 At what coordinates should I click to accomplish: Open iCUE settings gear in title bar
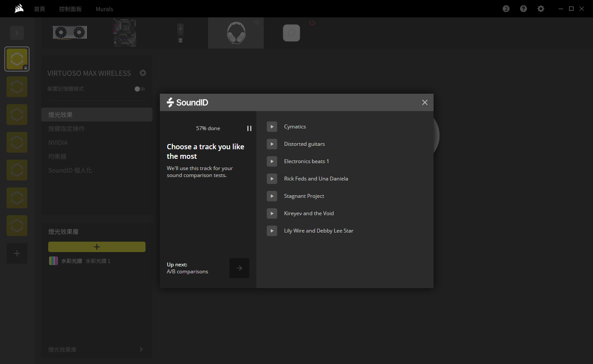[541, 9]
